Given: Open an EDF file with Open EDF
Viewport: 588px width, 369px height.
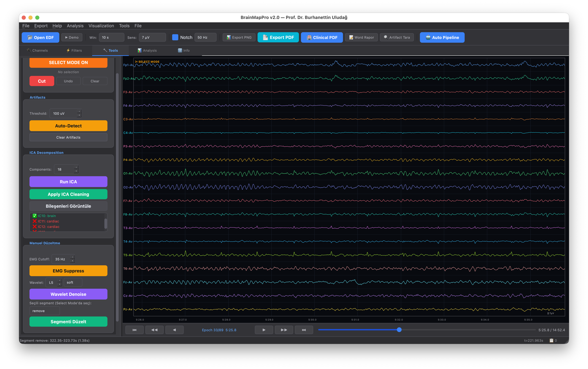Looking at the screenshot, I should [40, 37].
